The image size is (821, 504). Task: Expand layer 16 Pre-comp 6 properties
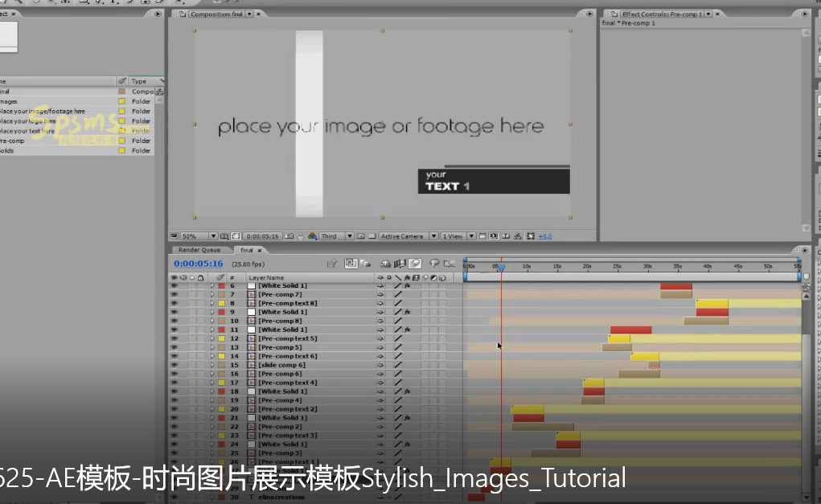[x=212, y=374]
